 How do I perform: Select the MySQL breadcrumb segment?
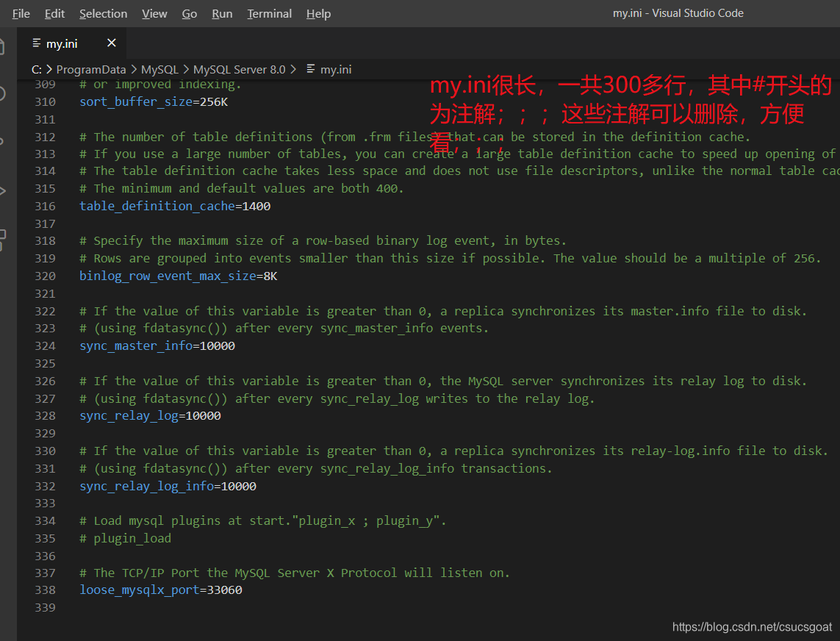[x=159, y=70]
